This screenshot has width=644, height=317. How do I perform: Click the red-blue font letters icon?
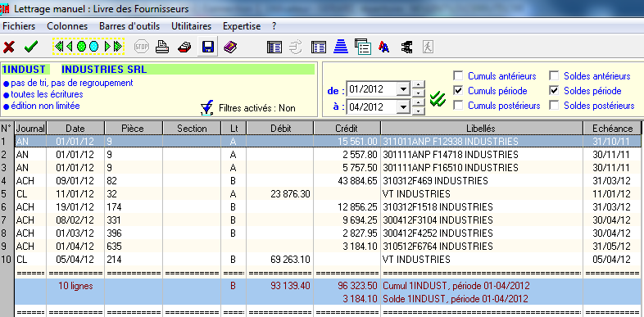coord(384,47)
